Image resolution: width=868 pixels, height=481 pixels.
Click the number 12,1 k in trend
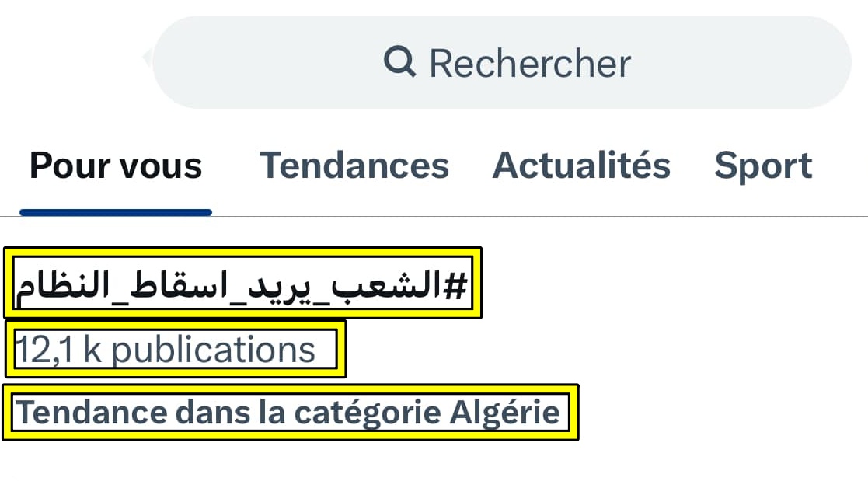point(58,350)
